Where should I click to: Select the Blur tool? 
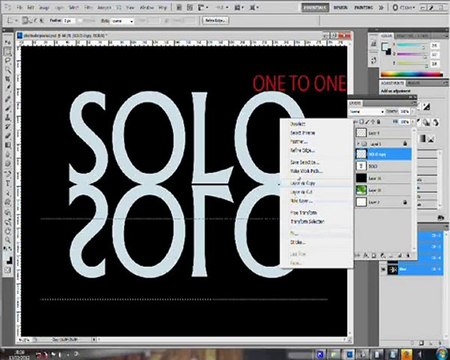tap(7, 155)
